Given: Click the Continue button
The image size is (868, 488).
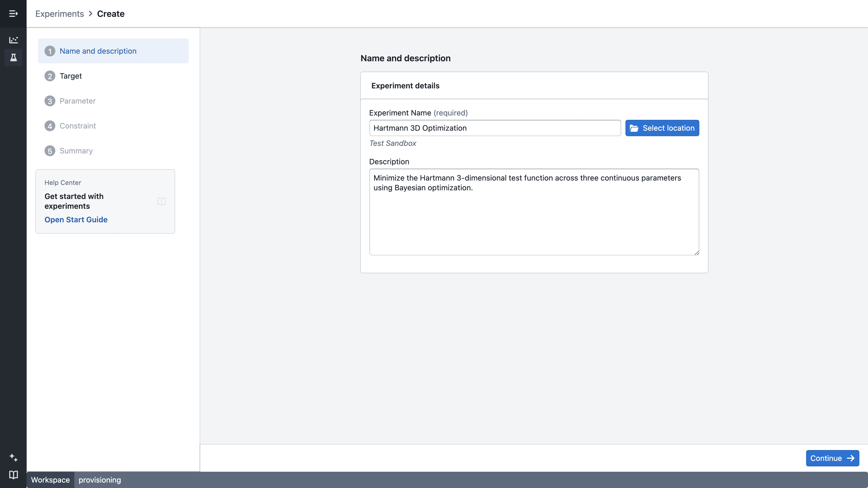Looking at the screenshot, I should point(832,458).
